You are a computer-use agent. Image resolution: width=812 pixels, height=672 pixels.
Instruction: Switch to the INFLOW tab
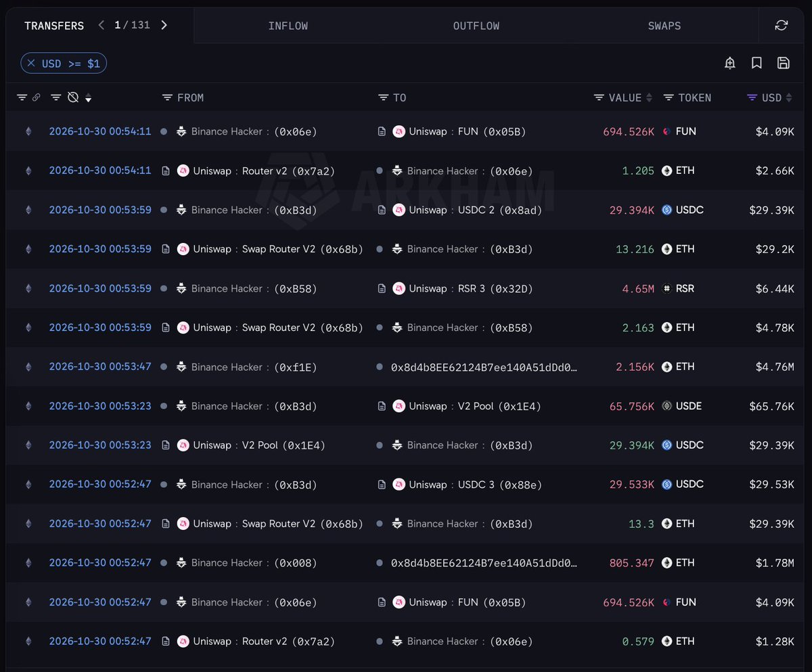(x=288, y=26)
